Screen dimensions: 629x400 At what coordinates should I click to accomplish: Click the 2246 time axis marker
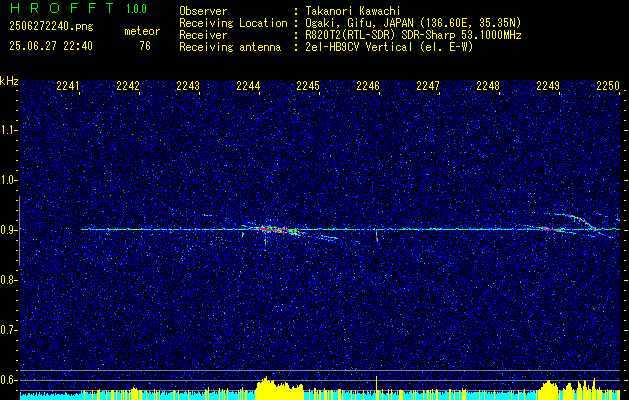368,86
